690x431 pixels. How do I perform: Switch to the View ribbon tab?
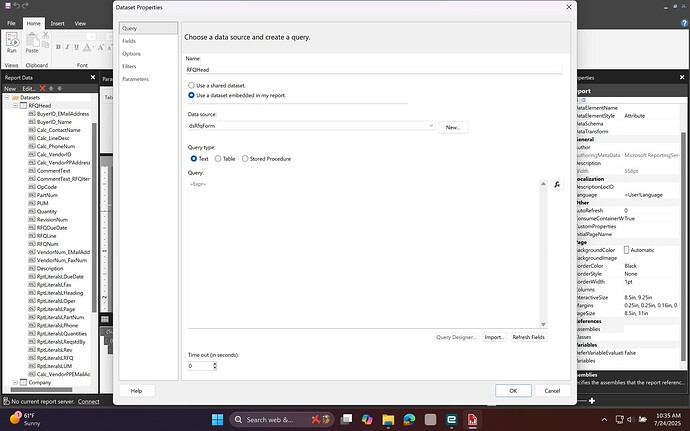click(x=80, y=23)
